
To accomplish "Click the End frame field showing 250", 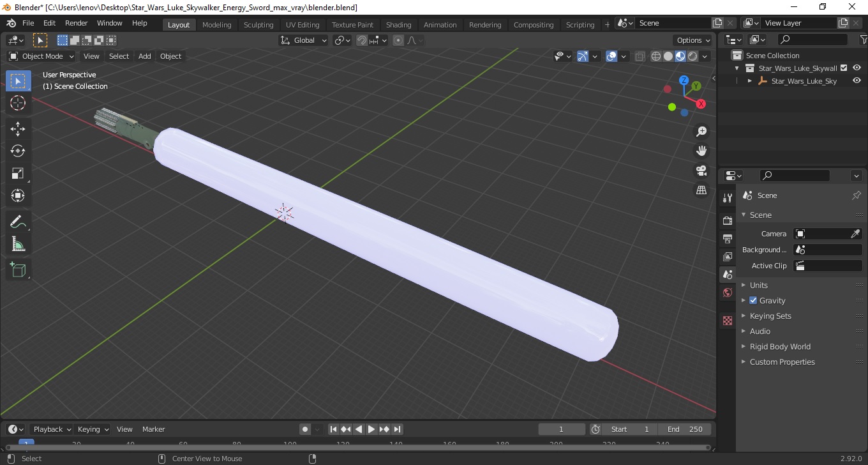I will 685,429.
